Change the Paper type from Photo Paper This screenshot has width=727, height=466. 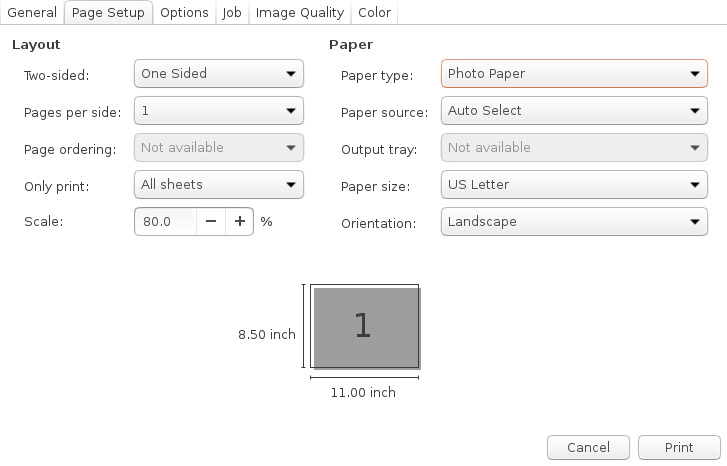pyautogui.click(x=573, y=73)
